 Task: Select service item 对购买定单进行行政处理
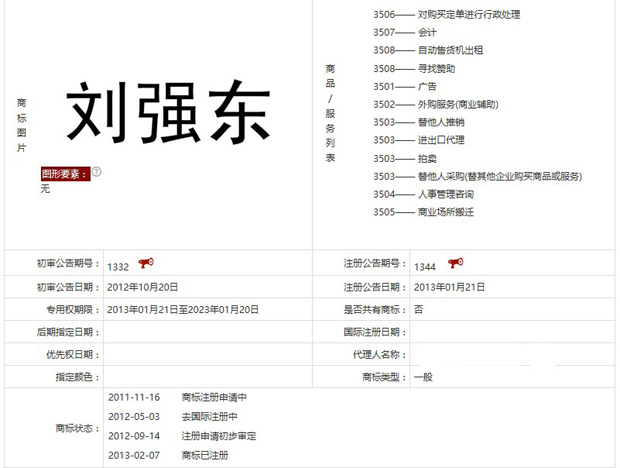point(447,15)
